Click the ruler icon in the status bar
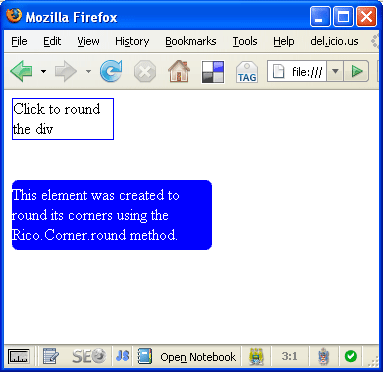383x372 pixels. pos(19,357)
